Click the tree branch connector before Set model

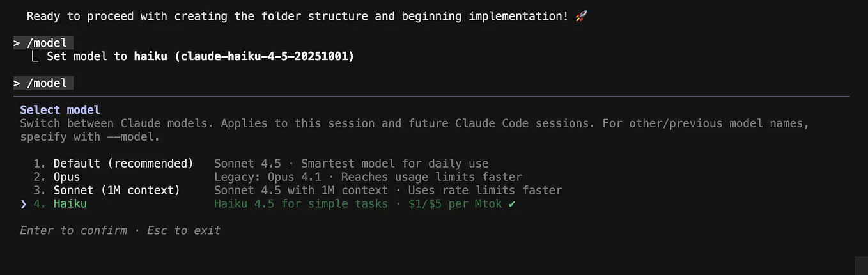click(36, 56)
